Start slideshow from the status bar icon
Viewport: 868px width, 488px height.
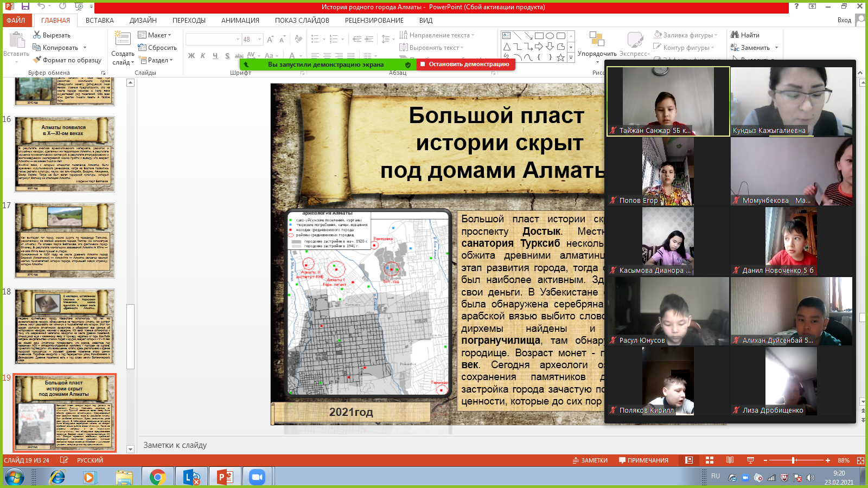750,460
